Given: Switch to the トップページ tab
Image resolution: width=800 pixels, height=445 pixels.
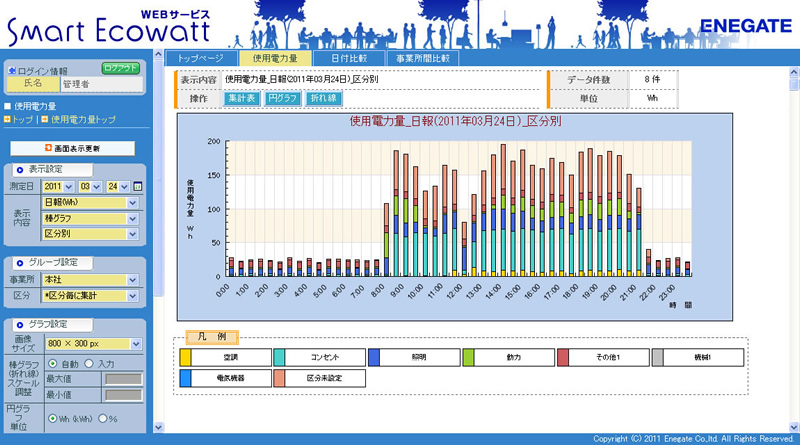Looking at the screenshot, I should click(201, 58).
